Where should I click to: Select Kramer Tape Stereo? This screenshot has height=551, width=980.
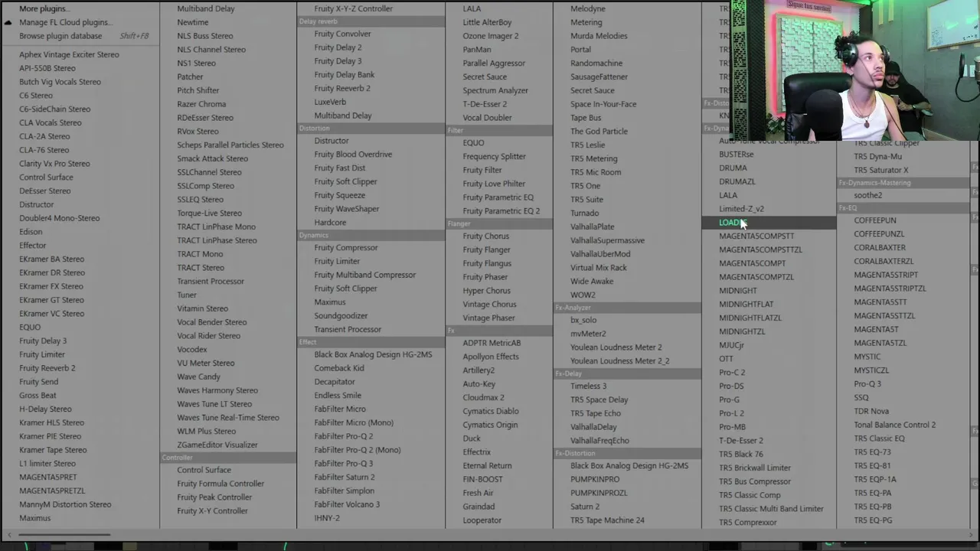[x=53, y=450]
